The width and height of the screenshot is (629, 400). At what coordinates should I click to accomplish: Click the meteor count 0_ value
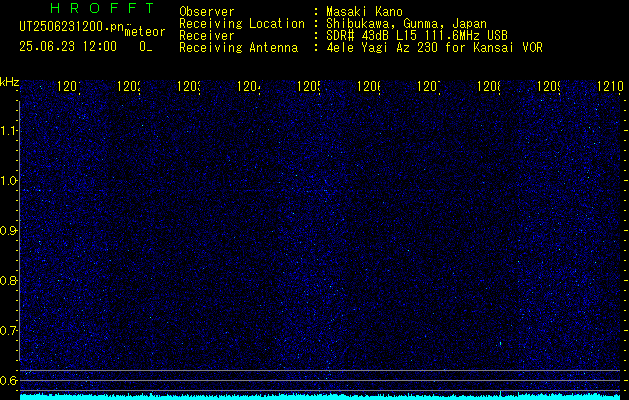[x=146, y=47]
